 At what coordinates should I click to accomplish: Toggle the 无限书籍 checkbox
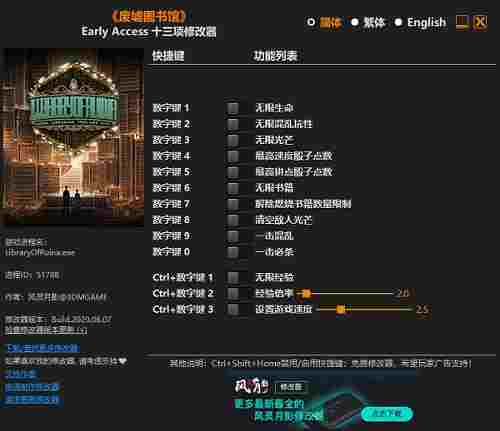pos(233,188)
